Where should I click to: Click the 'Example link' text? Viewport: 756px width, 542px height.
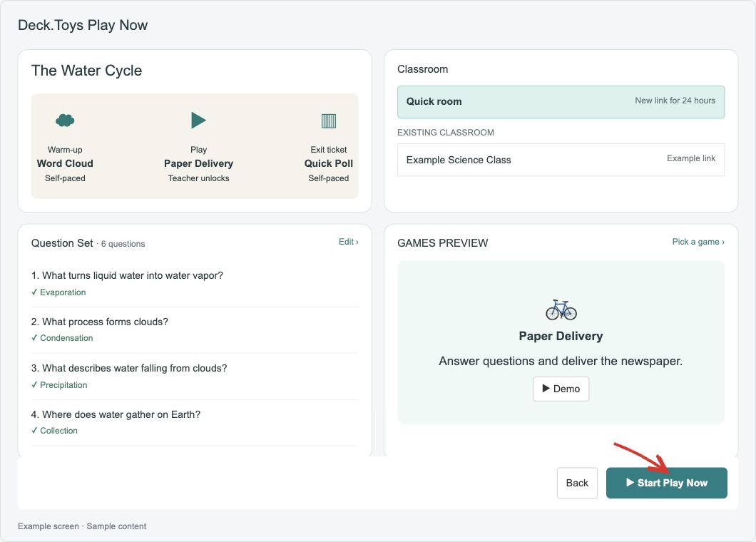pos(691,158)
